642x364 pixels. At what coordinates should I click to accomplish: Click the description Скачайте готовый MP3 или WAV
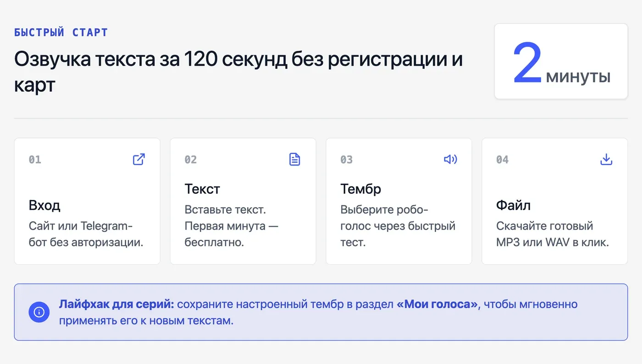553,234
